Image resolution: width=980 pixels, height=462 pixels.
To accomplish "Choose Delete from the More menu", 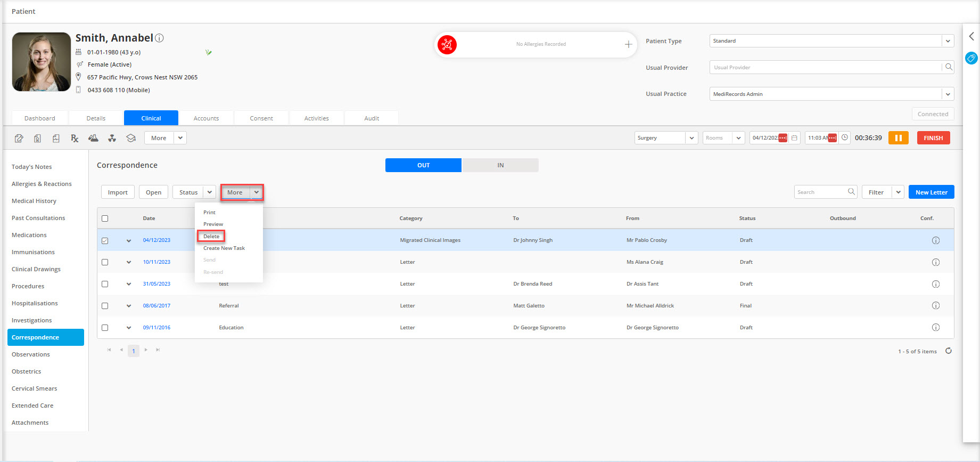I will tap(211, 236).
